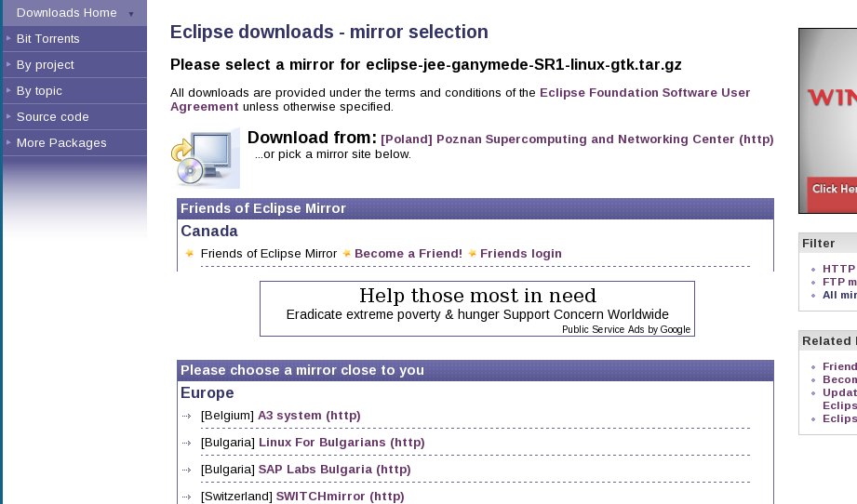
Task: Click the star icon before Friends login
Action: tap(472, 254)
